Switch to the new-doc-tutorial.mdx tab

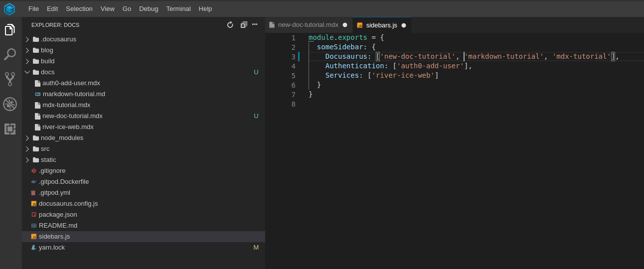coord(309,25)
